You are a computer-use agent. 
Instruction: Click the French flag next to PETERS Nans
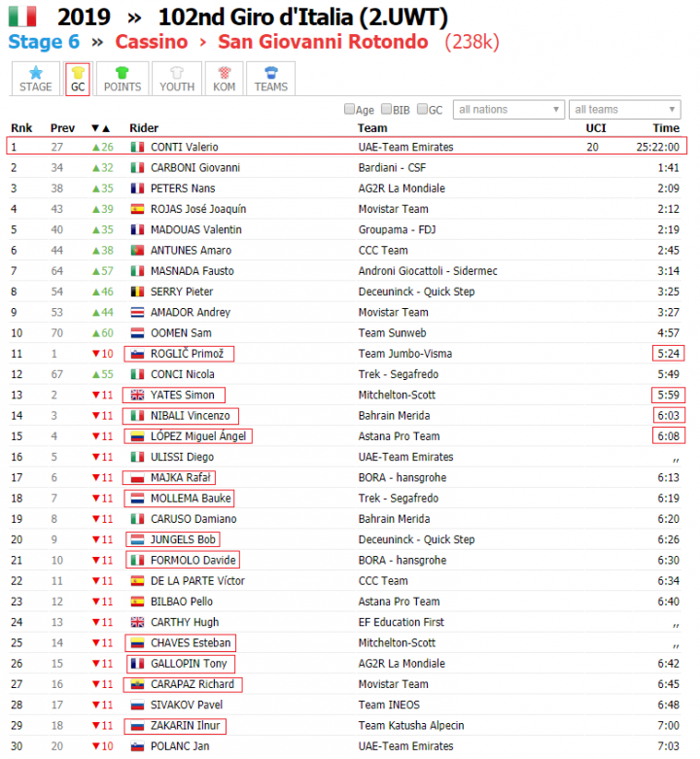(137, 189)
